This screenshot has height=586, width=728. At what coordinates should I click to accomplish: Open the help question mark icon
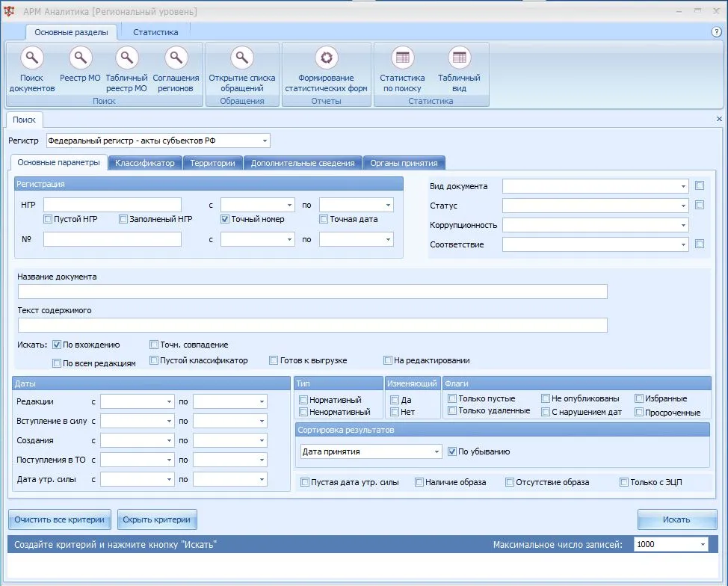tap(716, 32)
